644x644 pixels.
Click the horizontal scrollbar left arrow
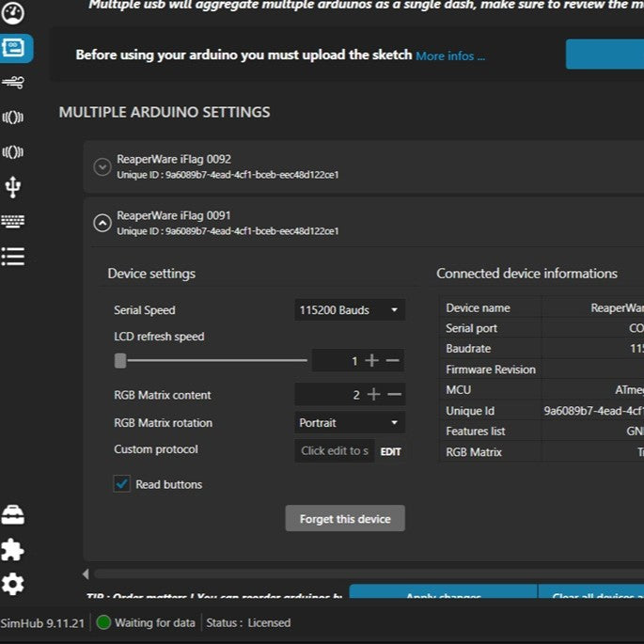(x=86, y=573)
